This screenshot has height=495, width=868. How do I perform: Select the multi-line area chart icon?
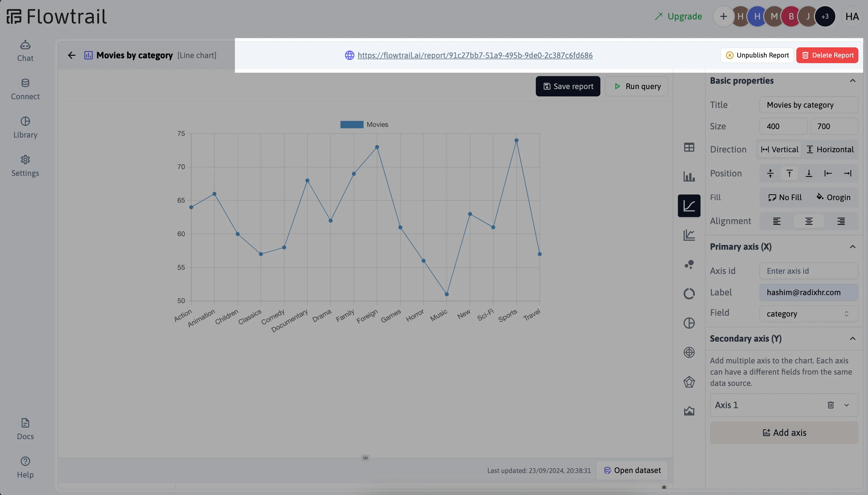[689, 235]
